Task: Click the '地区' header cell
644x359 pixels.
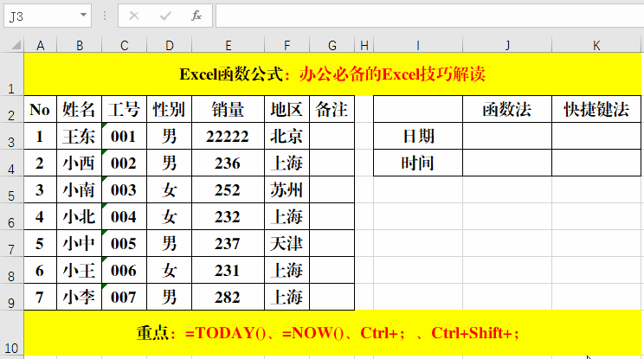Action: (287, 110)
